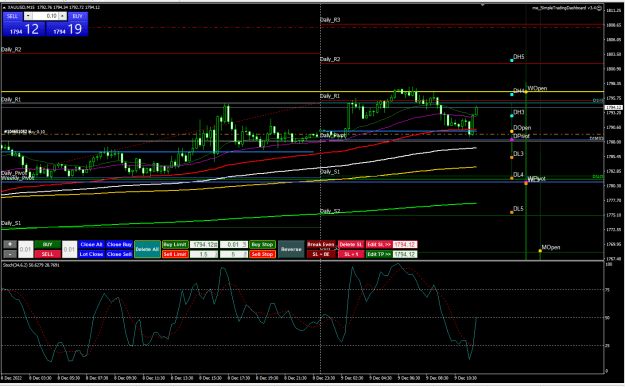The height and width of the screenshot is (387, 625).
Task: Click the SL + 1 button
Action: (x=351, y=254)
